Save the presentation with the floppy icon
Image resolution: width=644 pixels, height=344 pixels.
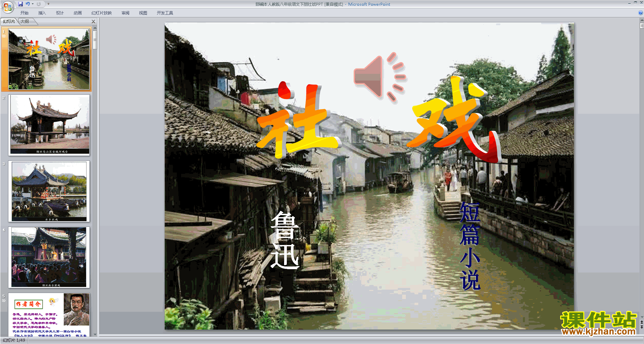pos(20,4)
